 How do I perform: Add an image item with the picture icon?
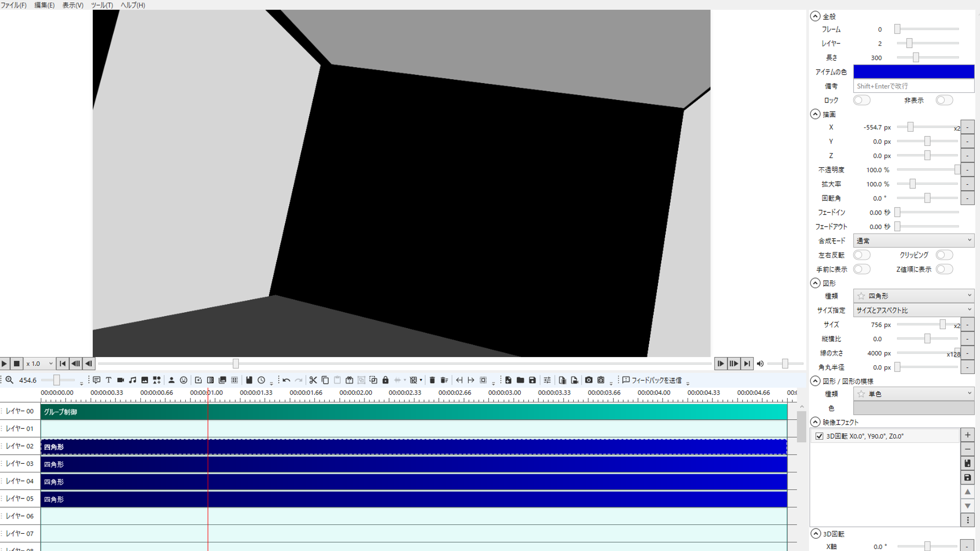pyautogui.click(x=145, y=380)
